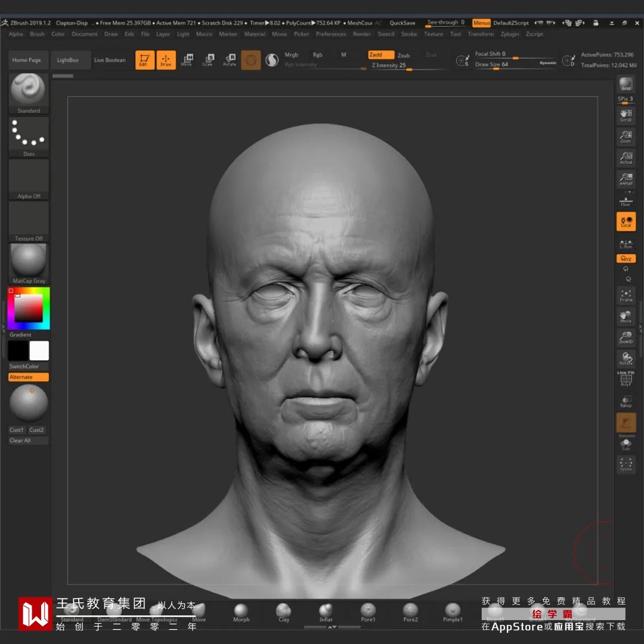The width and height of the screenshot is (644, 644).
Task: Open the Alpha menu
Action: pos(16,34)
